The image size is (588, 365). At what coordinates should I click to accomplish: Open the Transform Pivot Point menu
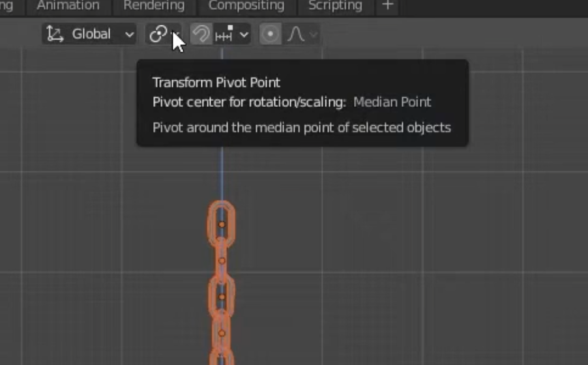(164, 34)
